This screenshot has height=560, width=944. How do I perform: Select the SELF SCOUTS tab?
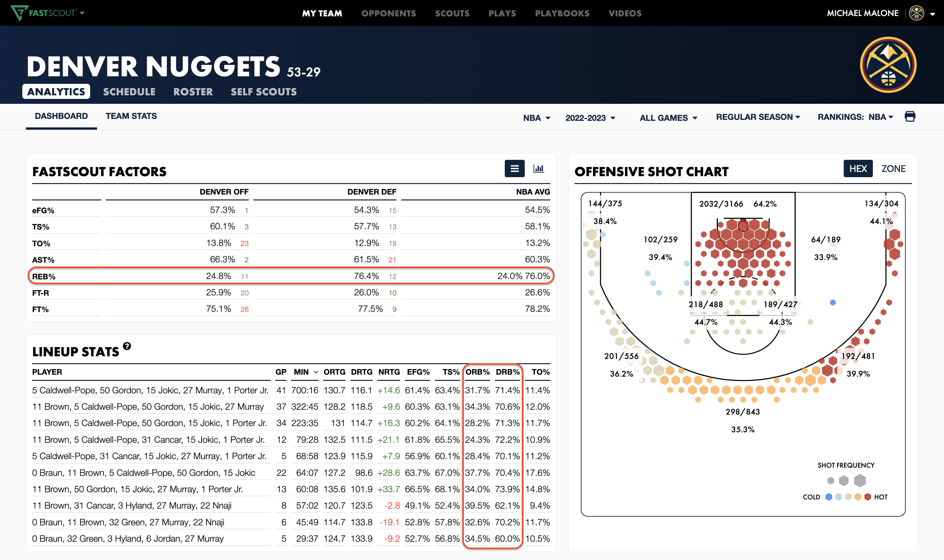(x=264, y=92)
